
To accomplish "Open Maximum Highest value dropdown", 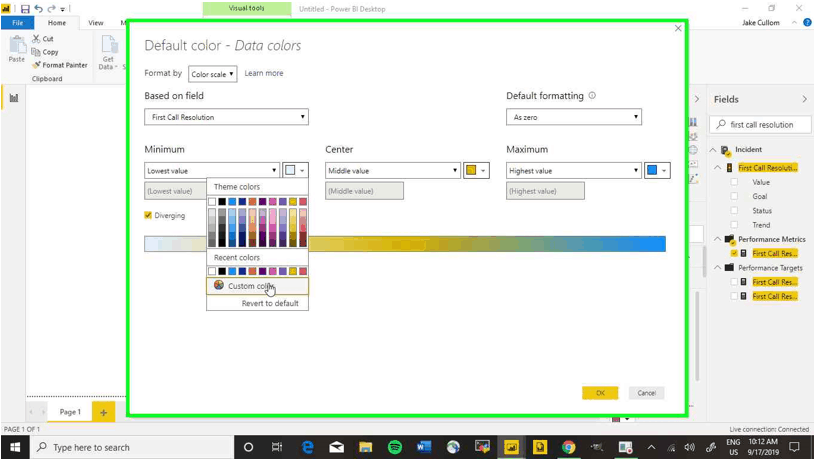I will 573,171.
